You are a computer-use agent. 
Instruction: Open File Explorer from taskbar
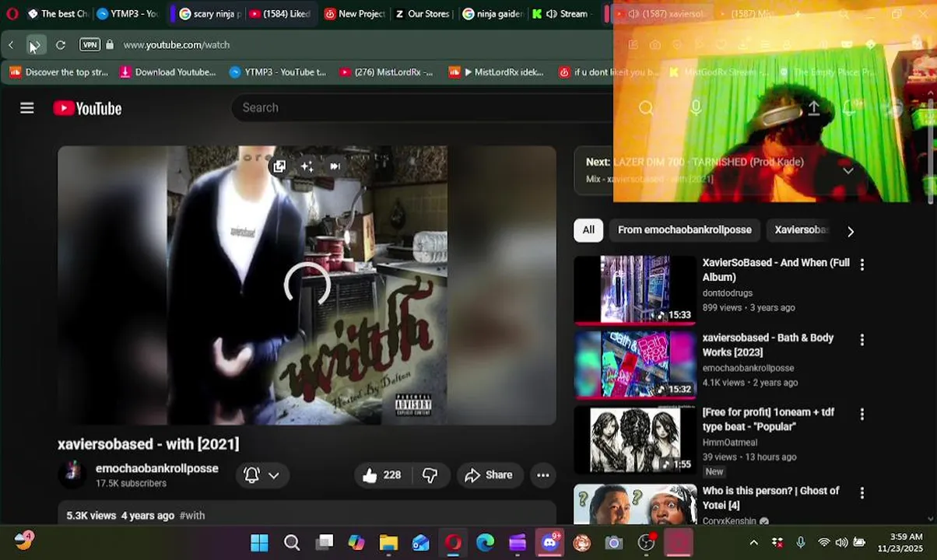(x=388, y=542)
